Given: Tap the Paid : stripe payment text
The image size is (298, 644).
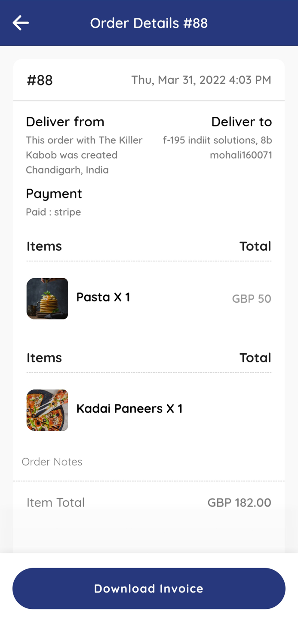Looking at the screenshot, I should 53,212.
